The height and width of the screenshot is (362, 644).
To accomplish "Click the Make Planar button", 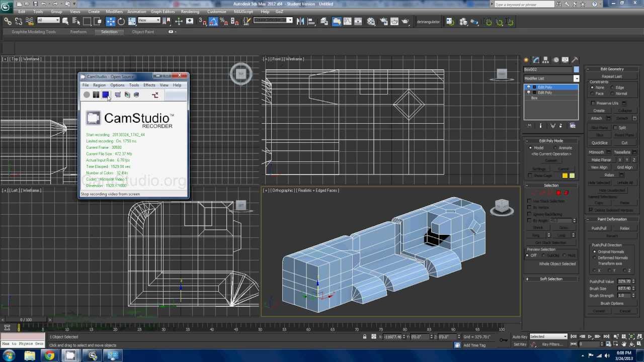I will 601,160.
